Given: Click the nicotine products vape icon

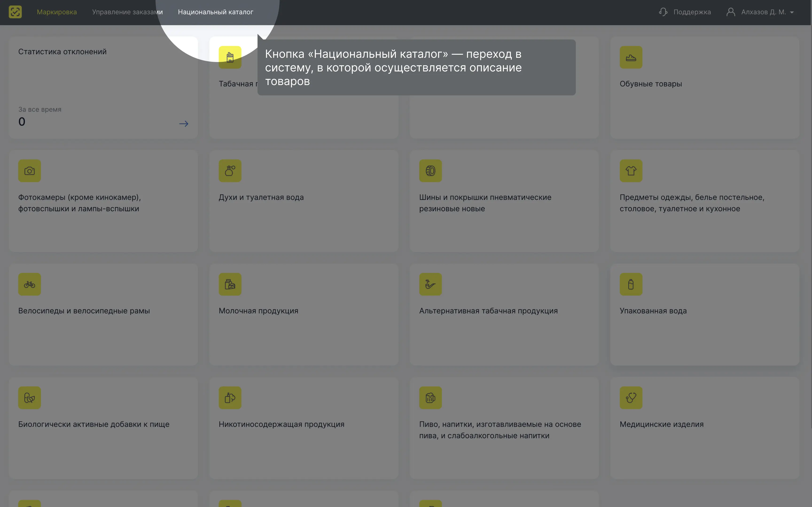Looking at the screenshot, I should click(230, 398).
